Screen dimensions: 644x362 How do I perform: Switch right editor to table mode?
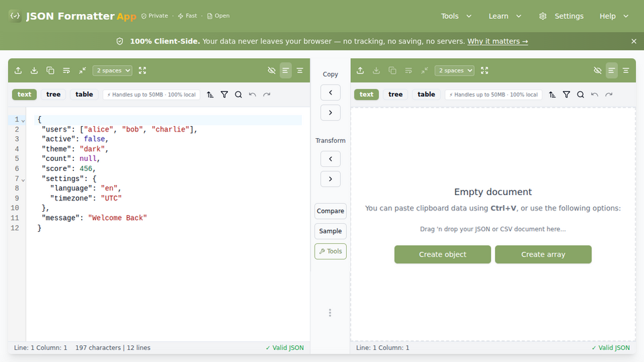(x=427, y=95)
